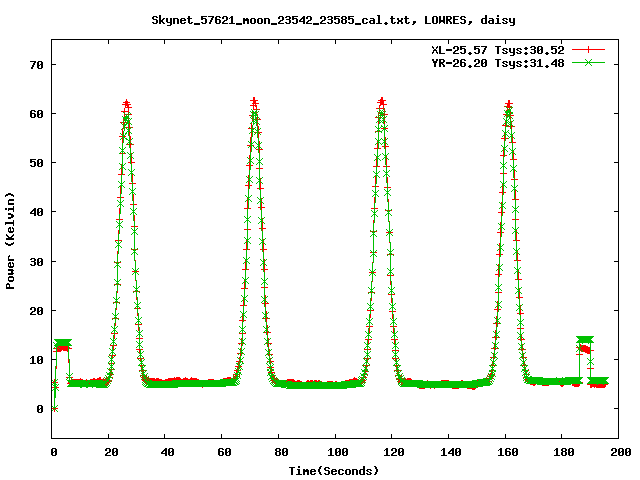Viewport: 640px width, 480px height.
Task: Click the y-axis tick label 10
Action: pos(36,360)
